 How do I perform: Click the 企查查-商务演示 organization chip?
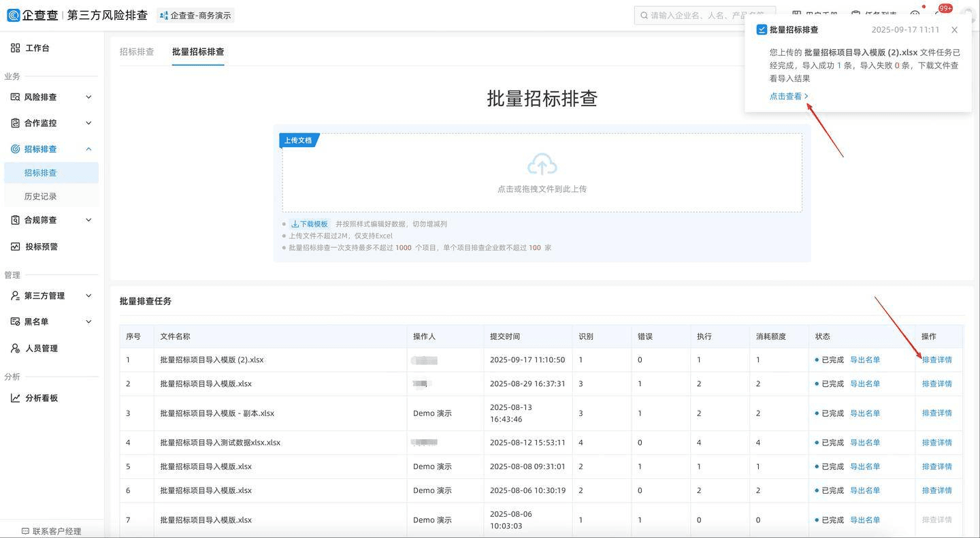pyautogui.click(x=195, y=15)
